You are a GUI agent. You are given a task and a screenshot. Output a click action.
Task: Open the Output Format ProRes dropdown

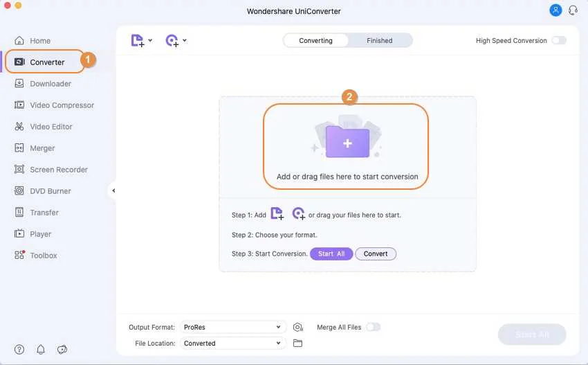click(232, 327)
